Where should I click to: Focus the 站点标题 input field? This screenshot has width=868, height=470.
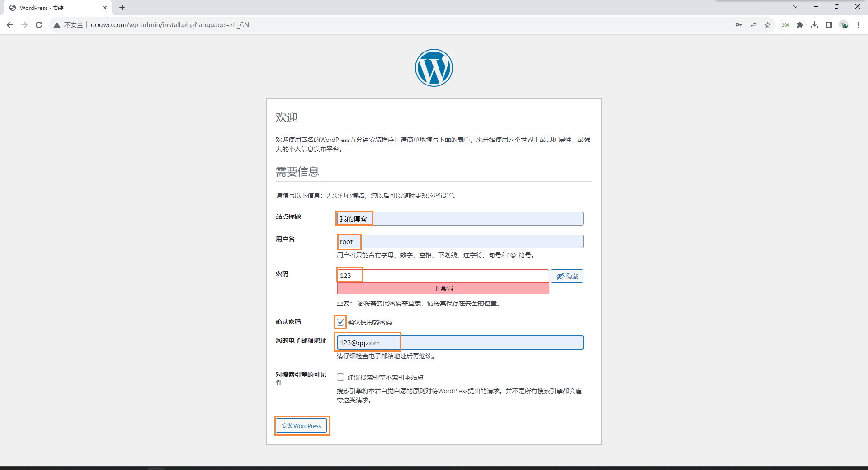[x=460, y=219]
